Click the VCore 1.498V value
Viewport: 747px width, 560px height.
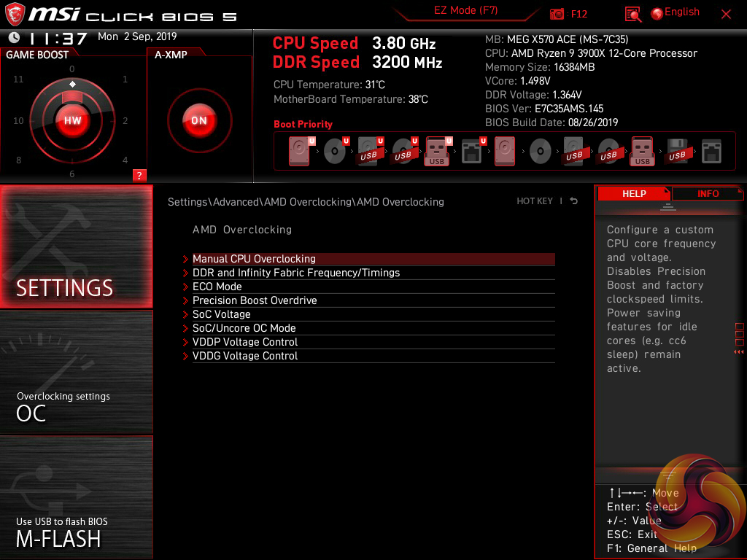pyautogui.click(x=517, y=81)
